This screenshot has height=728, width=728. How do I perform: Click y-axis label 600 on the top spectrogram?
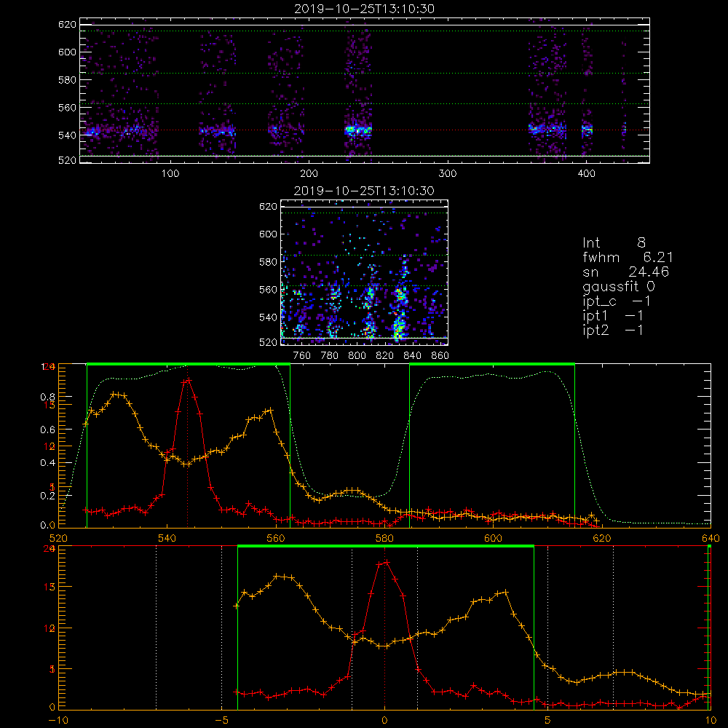pos(67,52)
